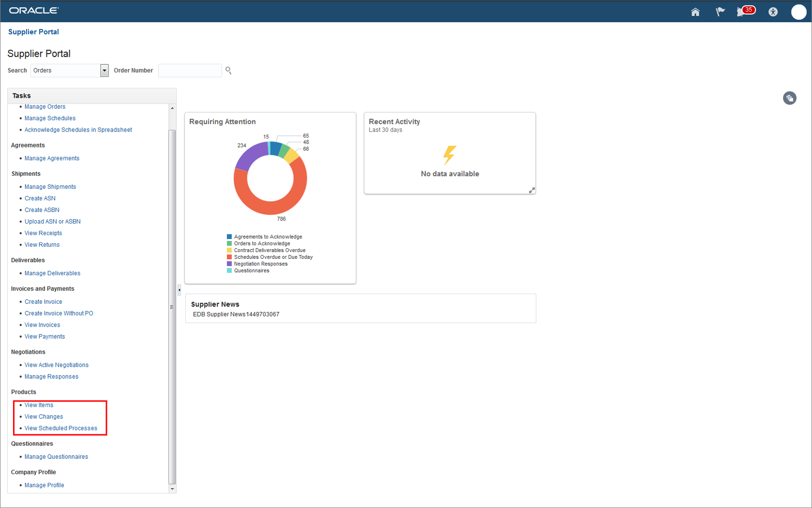Open View Items under Products
Viewport: 812px width, 508px height.
point(39,405)
